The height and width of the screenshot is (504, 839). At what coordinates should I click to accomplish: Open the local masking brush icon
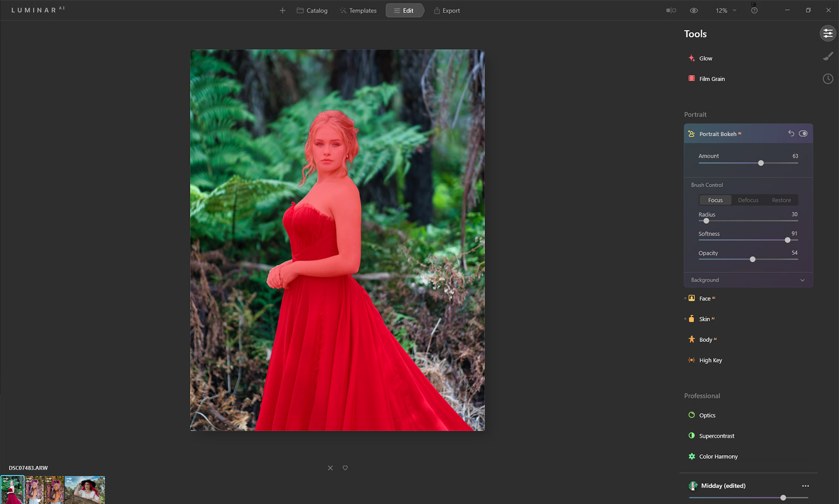point(827,56)
